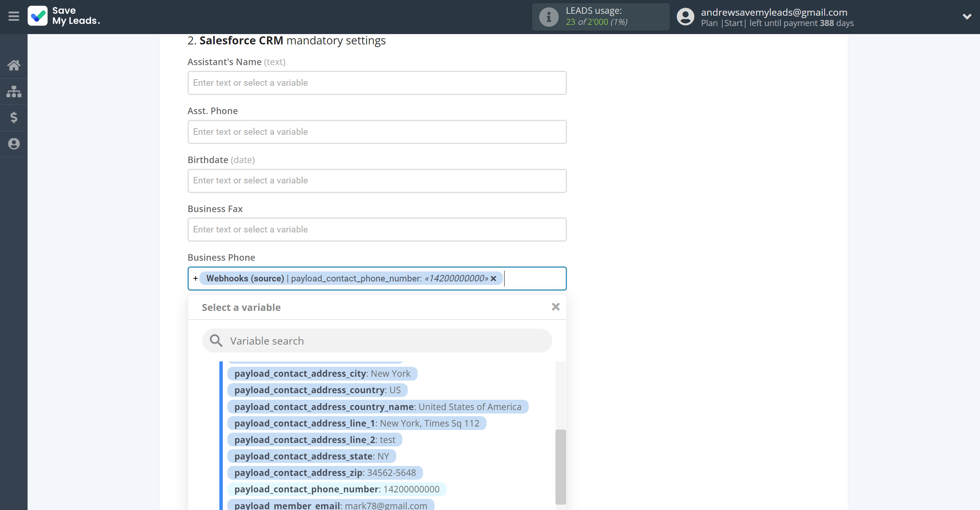The width and height of the screenshot is (980, 510).
Task: Select payload_contact_phone_number variable in list
Action: click(x=337, y=489)
